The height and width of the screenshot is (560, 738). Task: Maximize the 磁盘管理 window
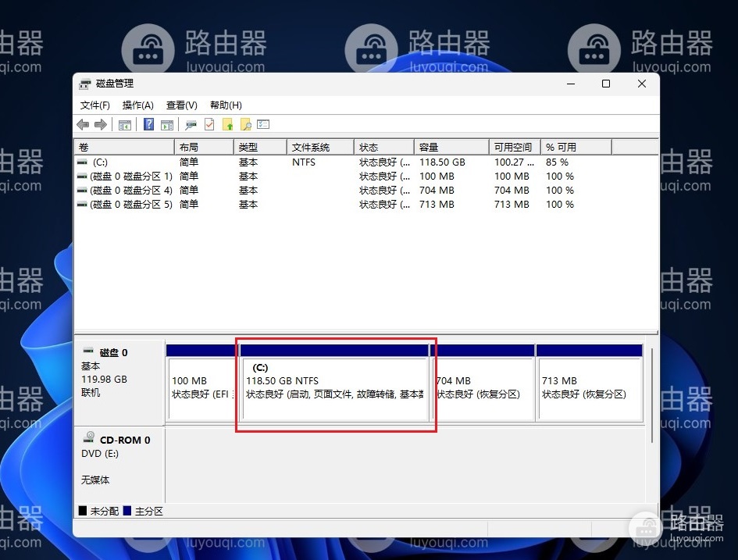(606, 84)
